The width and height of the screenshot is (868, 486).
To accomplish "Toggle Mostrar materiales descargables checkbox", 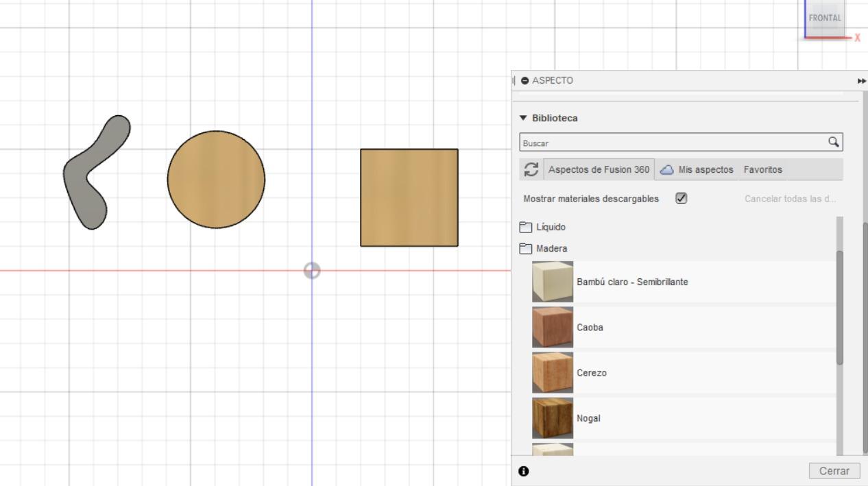I will 681,198.
